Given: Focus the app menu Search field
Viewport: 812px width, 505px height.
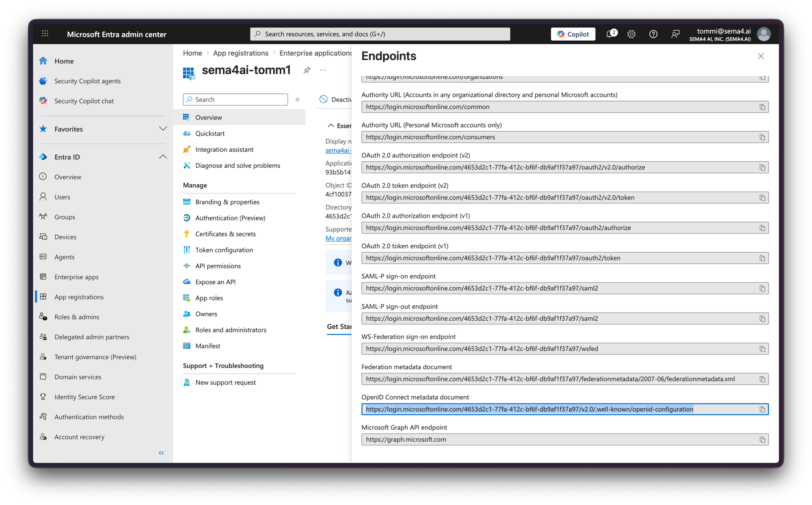Looking at the screenshot, I should 235,99.
